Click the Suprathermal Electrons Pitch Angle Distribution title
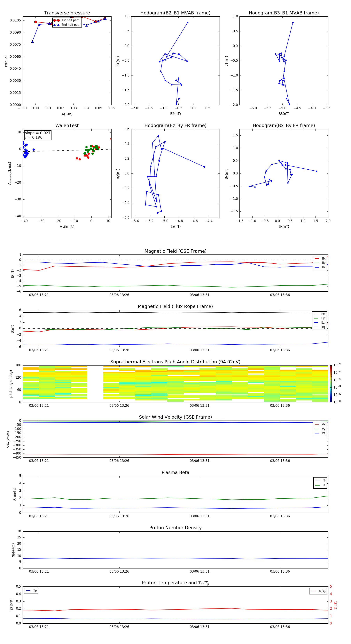 point(175,362)
